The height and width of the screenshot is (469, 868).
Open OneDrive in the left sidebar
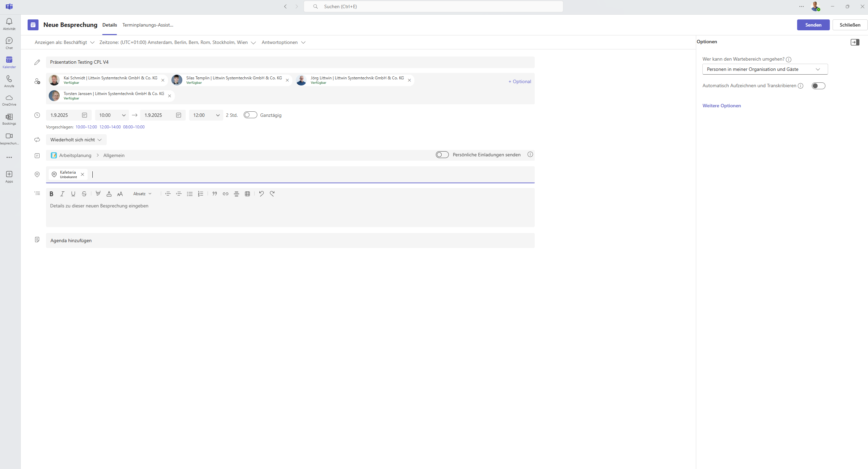point(9,100)
